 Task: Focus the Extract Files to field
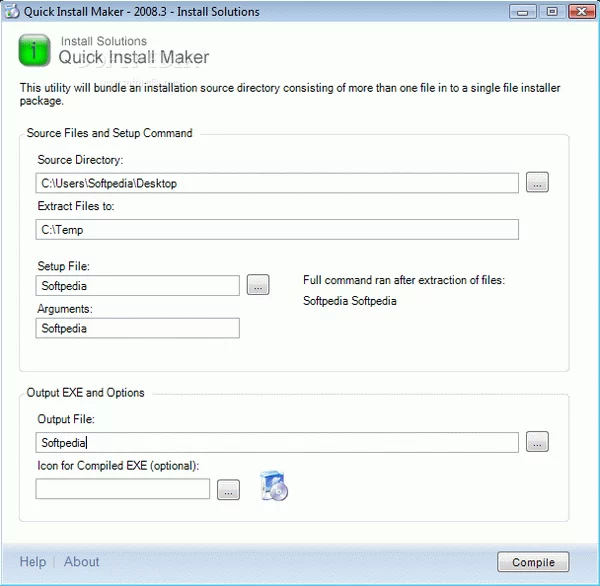(277, 230)
